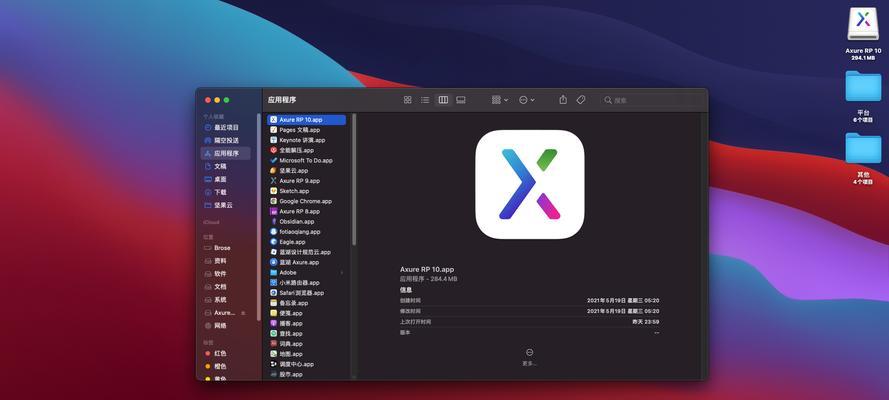
Task: Select Google Chrome.app
Action: point(307,201)
